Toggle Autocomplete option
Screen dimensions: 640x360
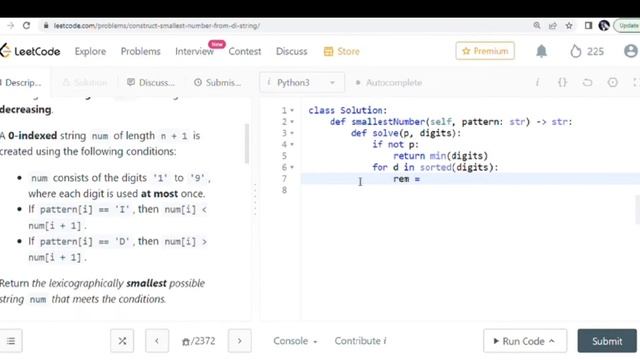point(389,82)
